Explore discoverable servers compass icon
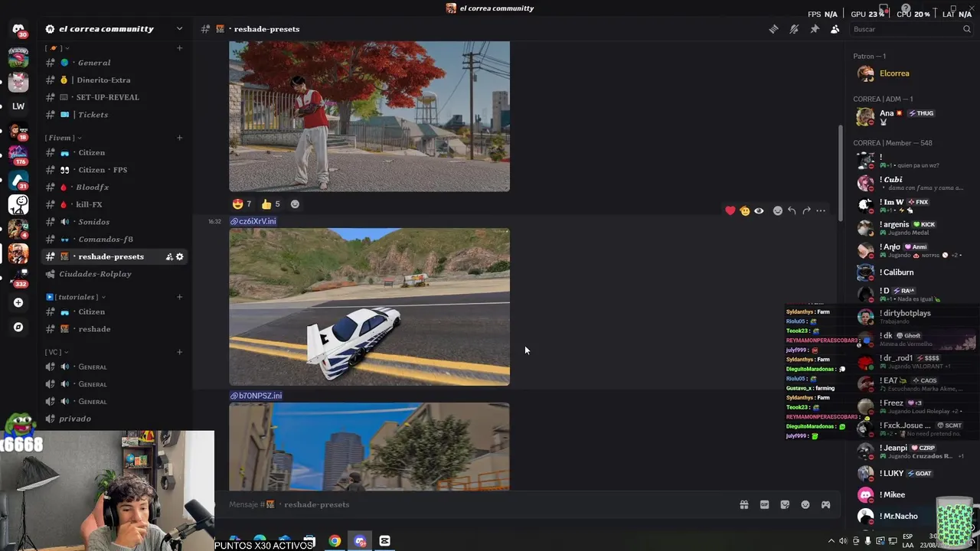Image resolution: width=980 pixels, height=551 pixels. click(18, 327)
